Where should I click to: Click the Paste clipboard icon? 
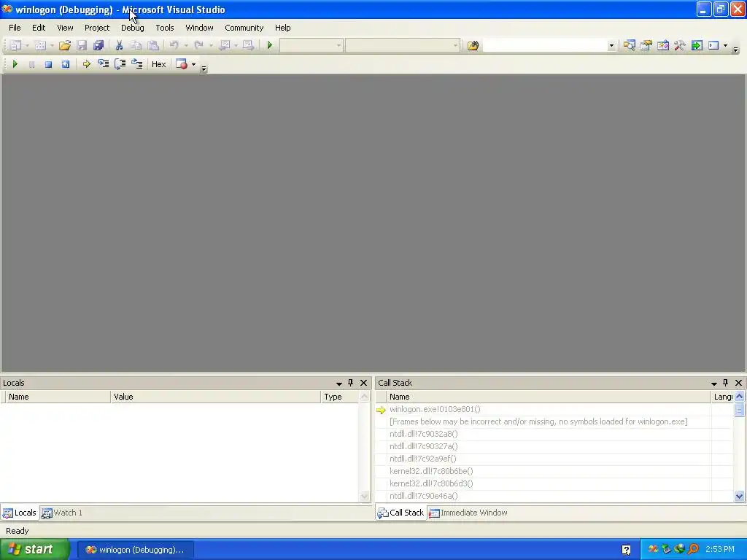[153, 45]
